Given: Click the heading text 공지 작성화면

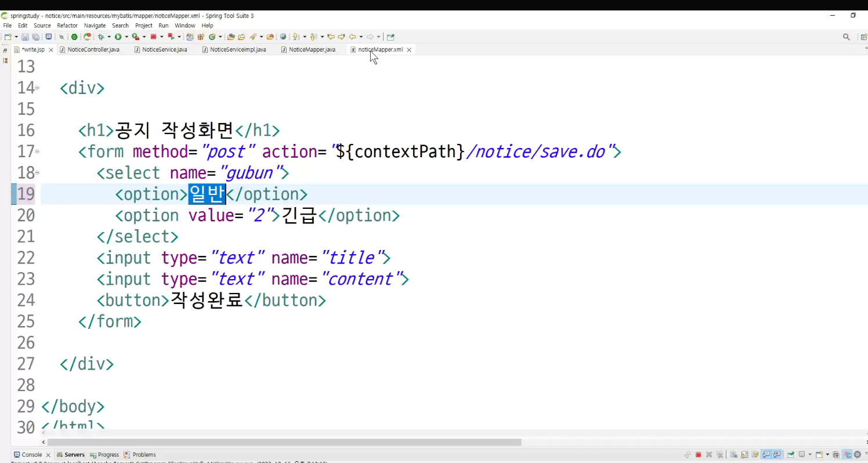Looking at the screenshot, I should click(x=174, y=130).
